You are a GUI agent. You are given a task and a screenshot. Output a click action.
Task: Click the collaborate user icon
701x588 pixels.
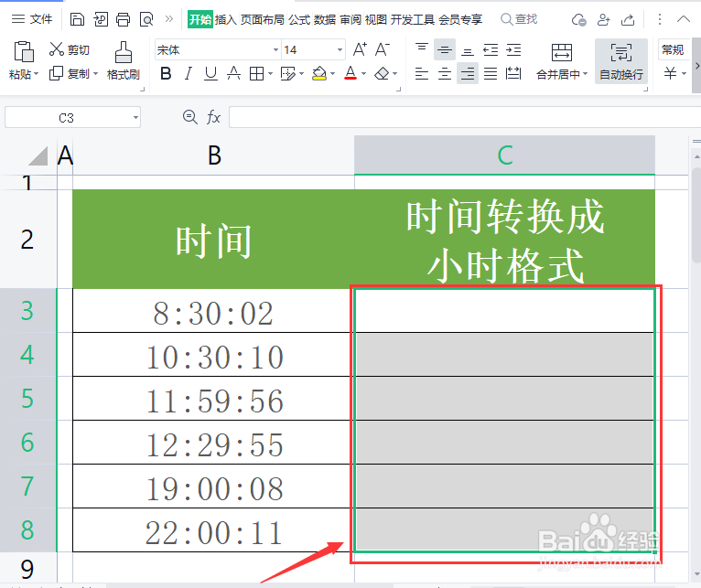tap(604, 19)
